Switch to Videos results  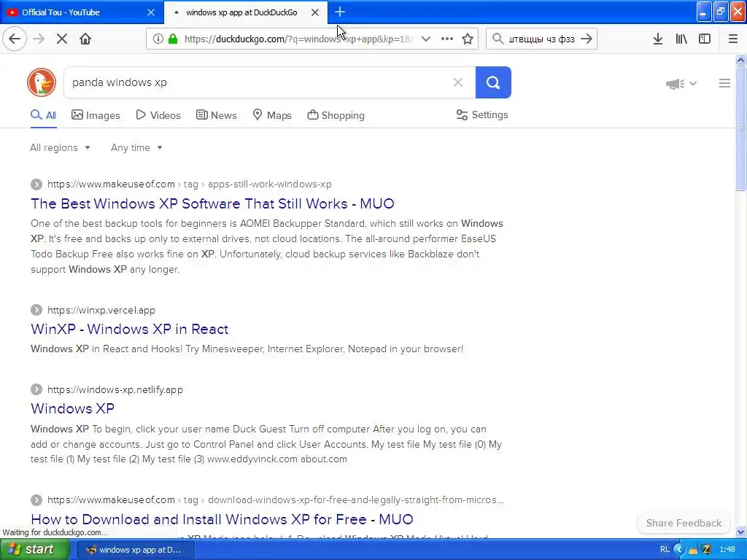point(158,115)
